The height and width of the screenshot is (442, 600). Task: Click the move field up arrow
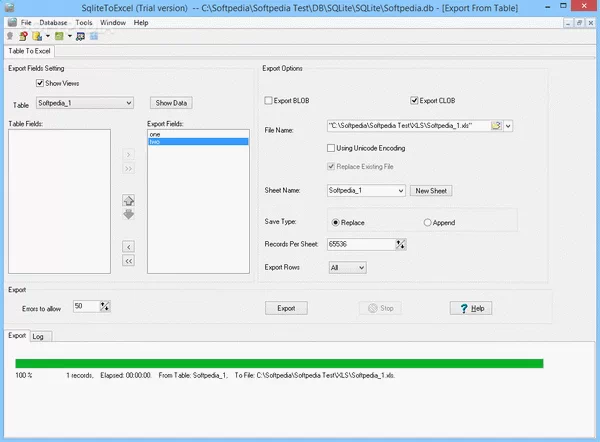(x=128, y=201)
